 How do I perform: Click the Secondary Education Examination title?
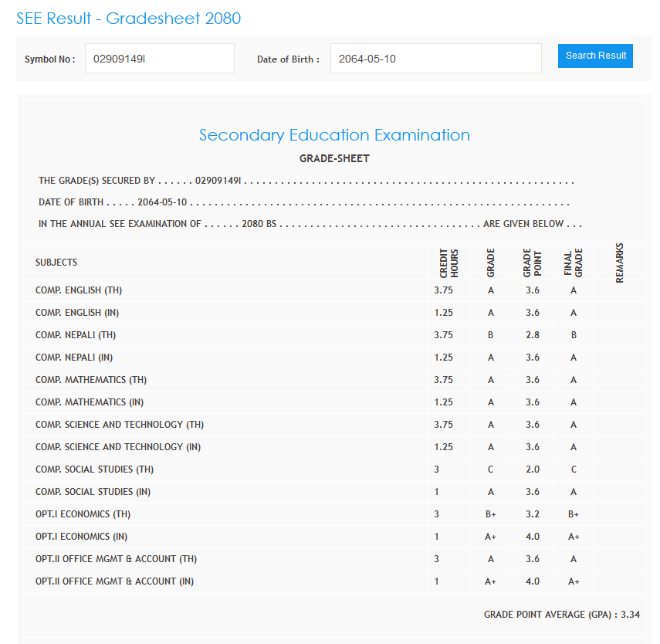coord(334,135)
